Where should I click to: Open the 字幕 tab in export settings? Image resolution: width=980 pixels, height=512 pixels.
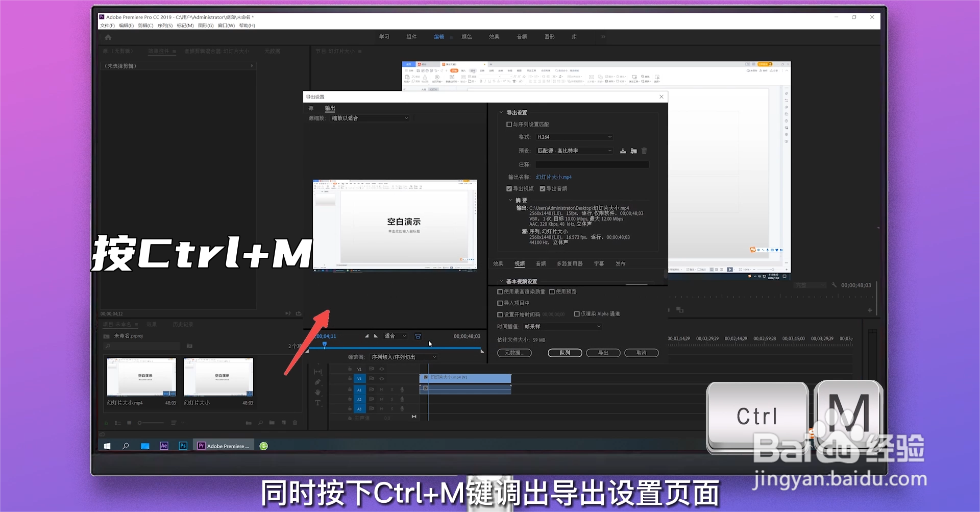coord(599,264)
